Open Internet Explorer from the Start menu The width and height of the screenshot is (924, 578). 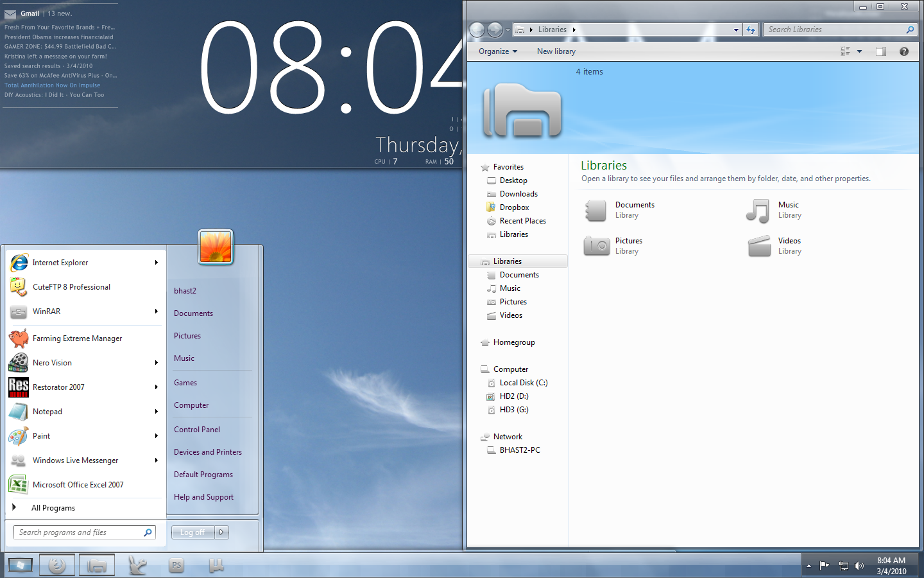(83, 263)
